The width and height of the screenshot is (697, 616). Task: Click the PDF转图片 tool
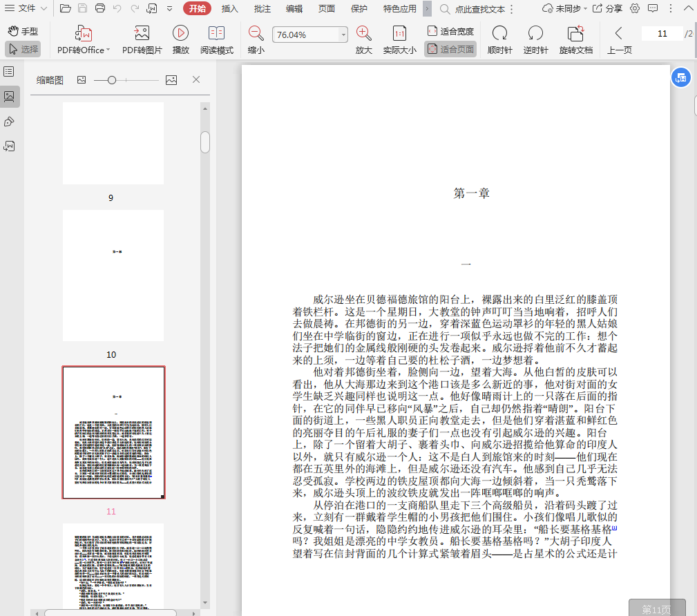click(142, 40)
